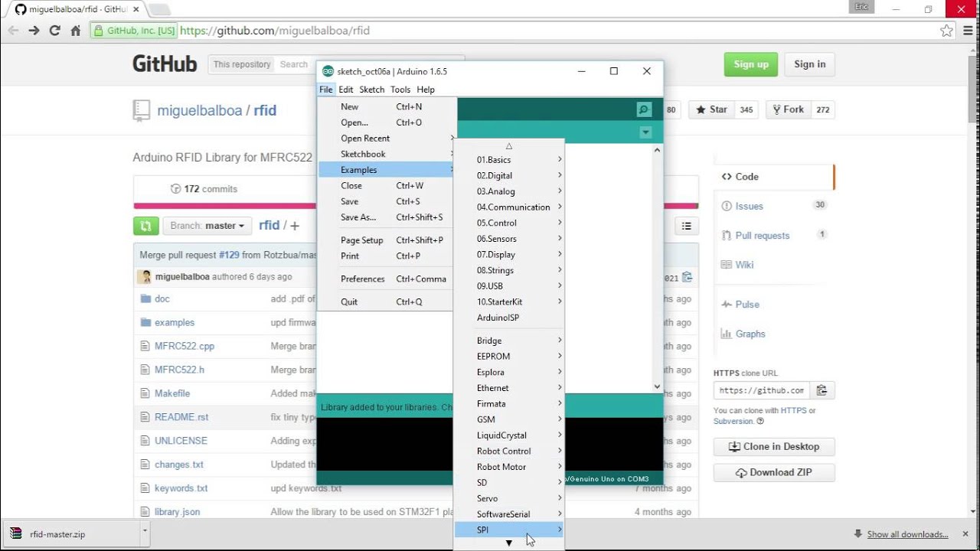Viewport: 980px width, 551px height.
Task: Click the Arduino editor vertical scrollbar
Action: (657, 268)
